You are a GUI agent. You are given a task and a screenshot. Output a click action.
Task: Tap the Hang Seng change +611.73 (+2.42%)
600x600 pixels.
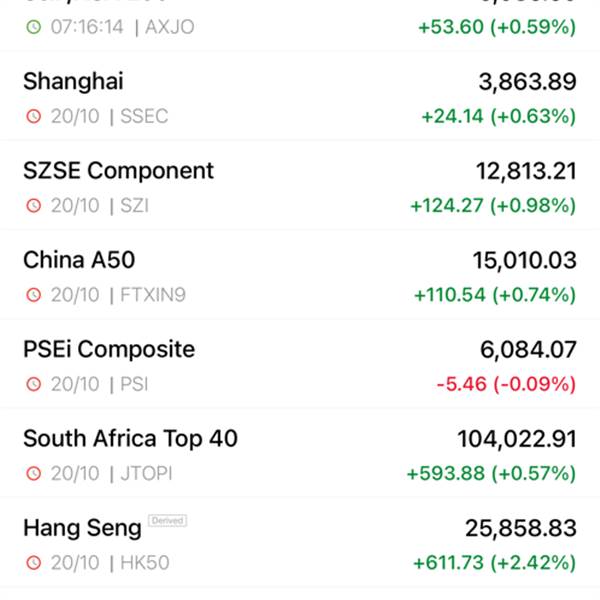(x=495, y=563)
